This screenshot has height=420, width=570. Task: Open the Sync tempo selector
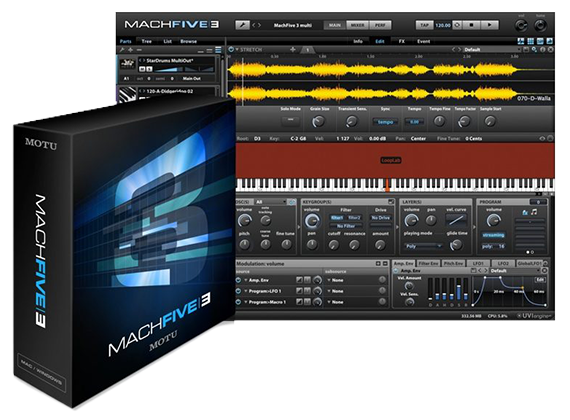tap(385, 122)
